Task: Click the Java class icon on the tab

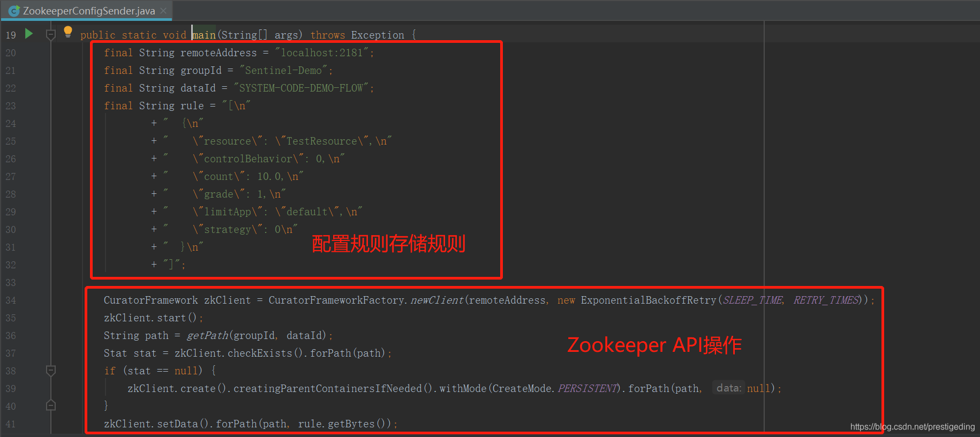Action: [x=14, y=11]
